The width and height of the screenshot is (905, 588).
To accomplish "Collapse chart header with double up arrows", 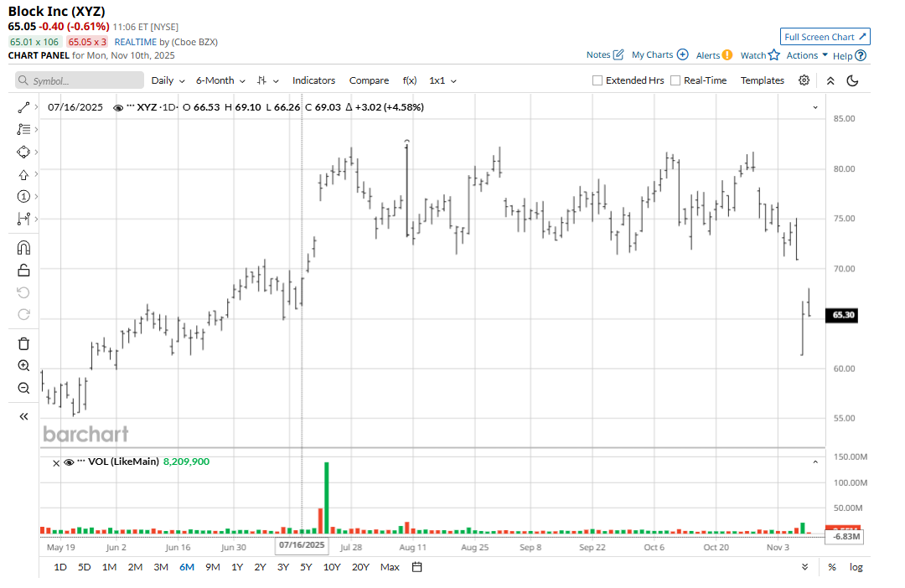I will click(830, 80).
